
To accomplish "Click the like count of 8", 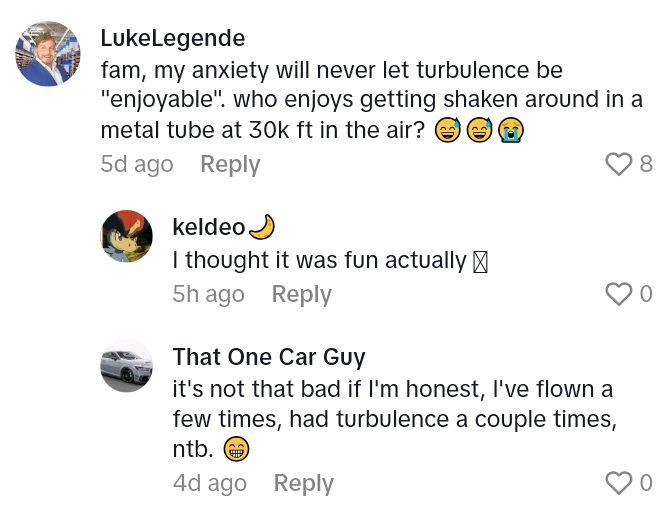I will 646,164.
